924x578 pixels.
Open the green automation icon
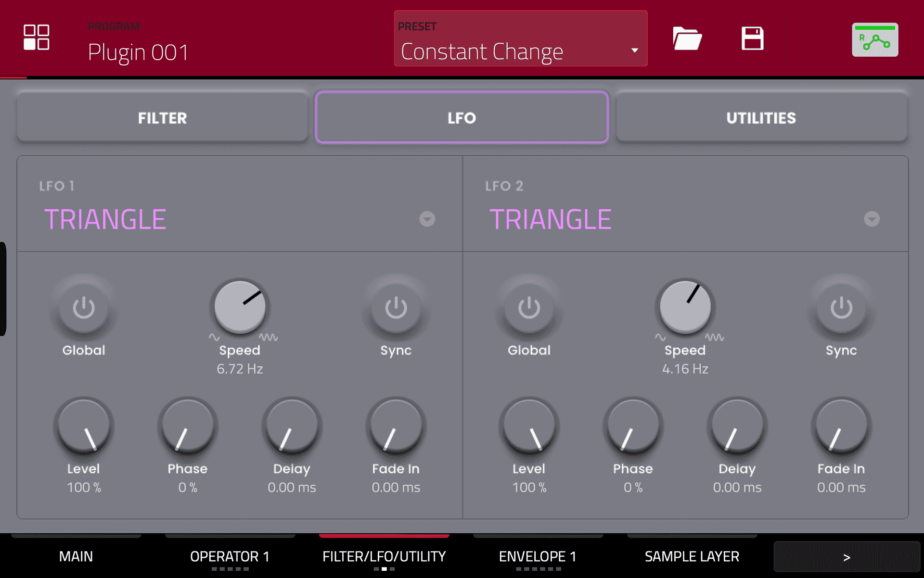874,40
